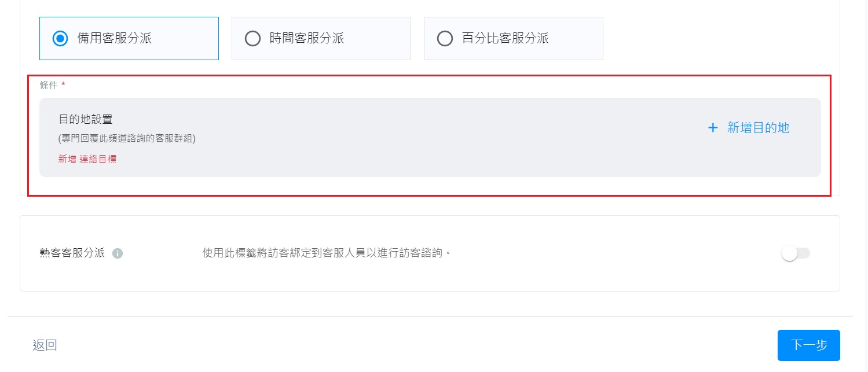Viewport: 868px width, 372px height.
Task: Choose the 時間客服分派 radio option
Action: [252, 39]
